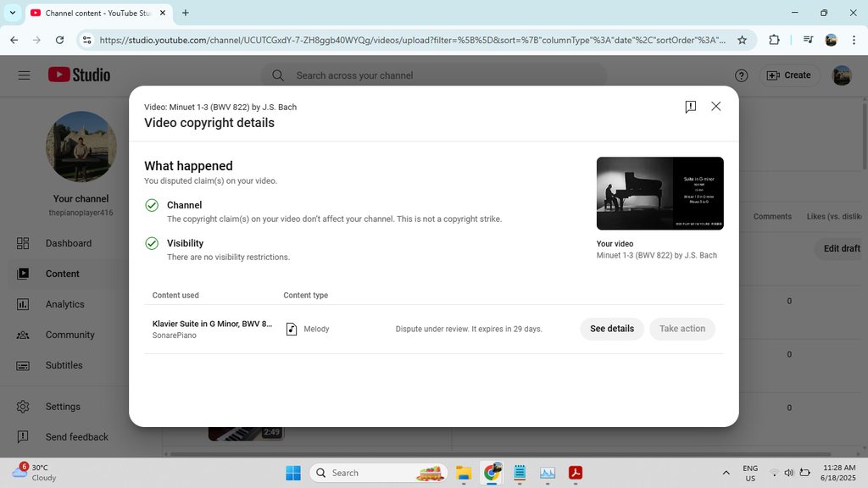Click the search across your channel field
This screenshot has width=868, height=488.
[x=441, y=75]
